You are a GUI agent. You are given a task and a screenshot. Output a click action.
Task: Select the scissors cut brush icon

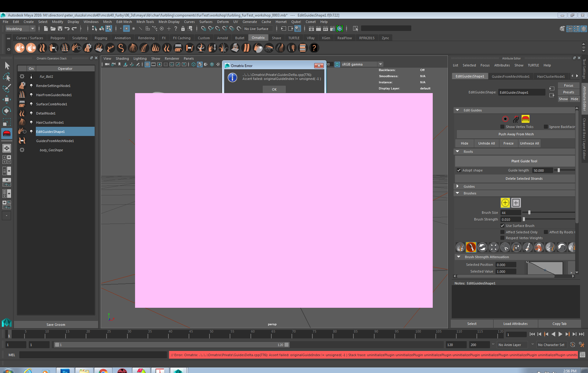click(x=505, y=247)
